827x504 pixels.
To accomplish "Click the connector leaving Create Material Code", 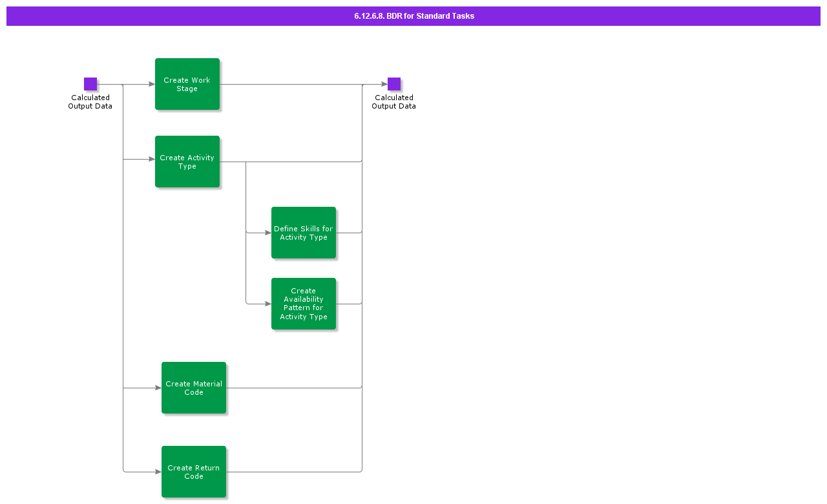I will 294,388.
